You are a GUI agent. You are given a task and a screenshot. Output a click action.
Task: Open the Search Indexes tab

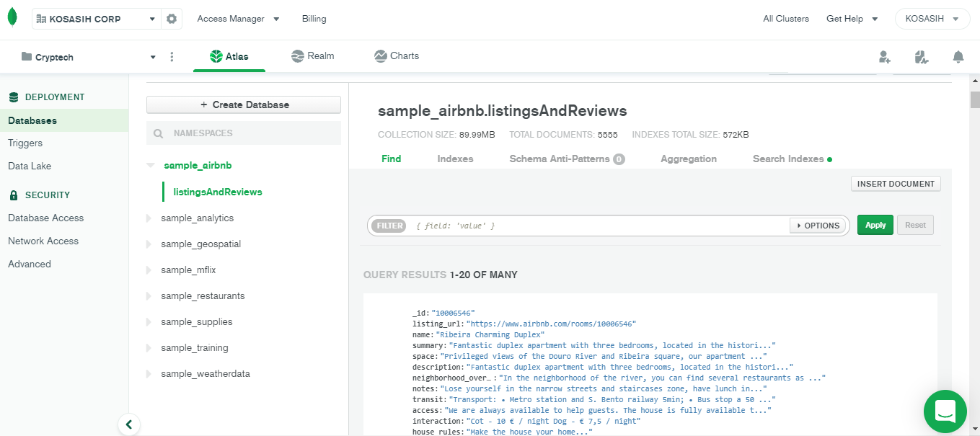tap(793, 159)
